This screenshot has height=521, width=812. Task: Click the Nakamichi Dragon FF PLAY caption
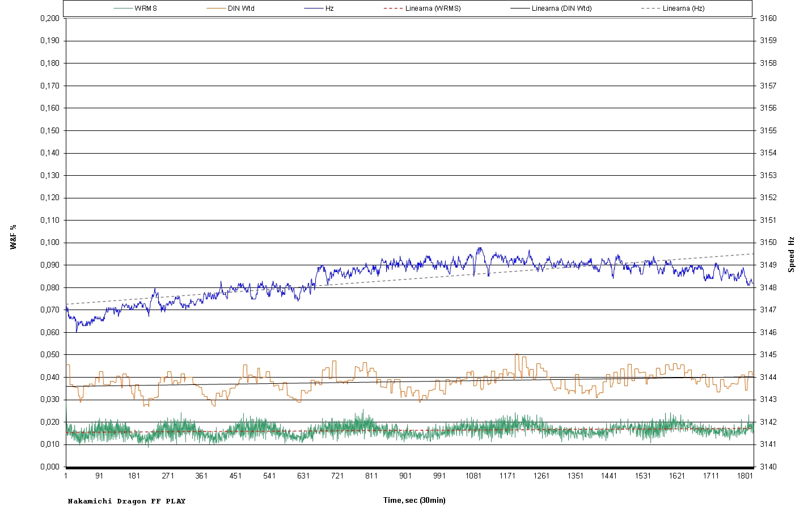[x=126, y=501]
